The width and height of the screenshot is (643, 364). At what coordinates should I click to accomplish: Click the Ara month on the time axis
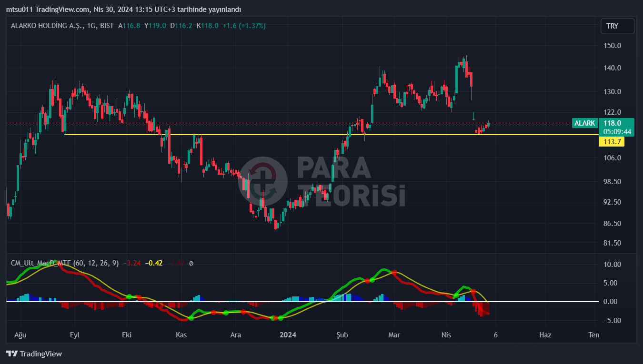[x=236, y=335]
